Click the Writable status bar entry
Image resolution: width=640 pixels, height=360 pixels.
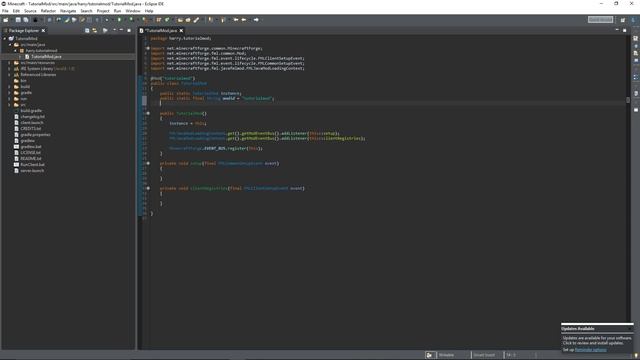point(446,355)
